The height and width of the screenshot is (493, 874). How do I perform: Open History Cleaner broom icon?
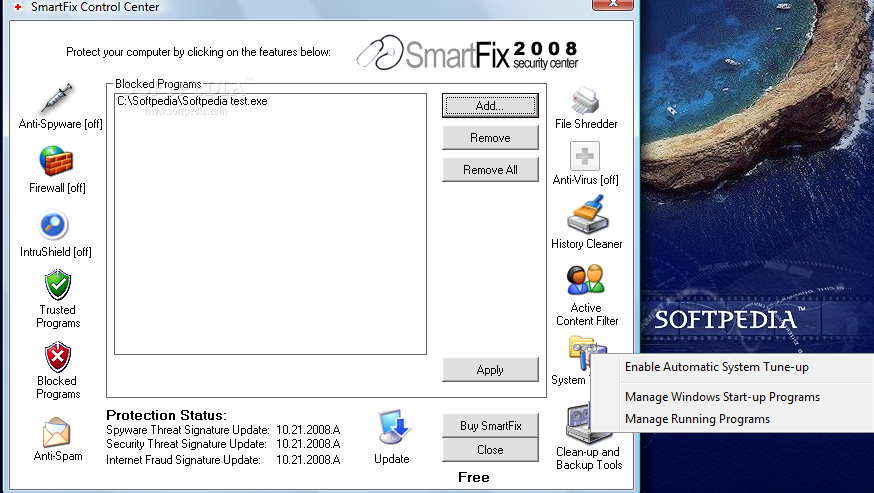pos(587,214)
